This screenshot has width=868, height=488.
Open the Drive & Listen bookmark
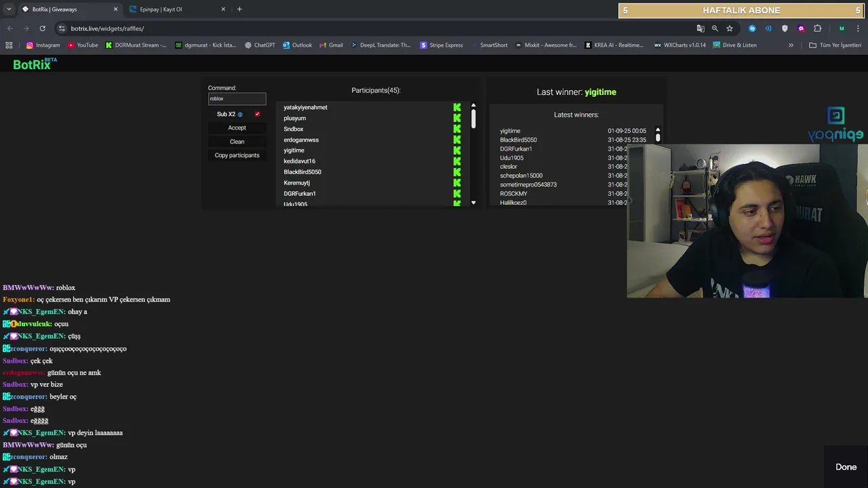tap(734, 45)
